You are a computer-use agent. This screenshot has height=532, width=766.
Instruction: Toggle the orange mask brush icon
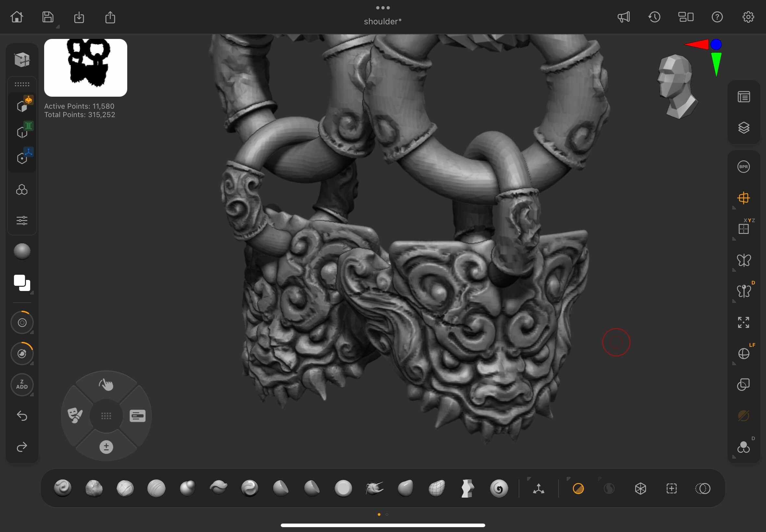578,488
